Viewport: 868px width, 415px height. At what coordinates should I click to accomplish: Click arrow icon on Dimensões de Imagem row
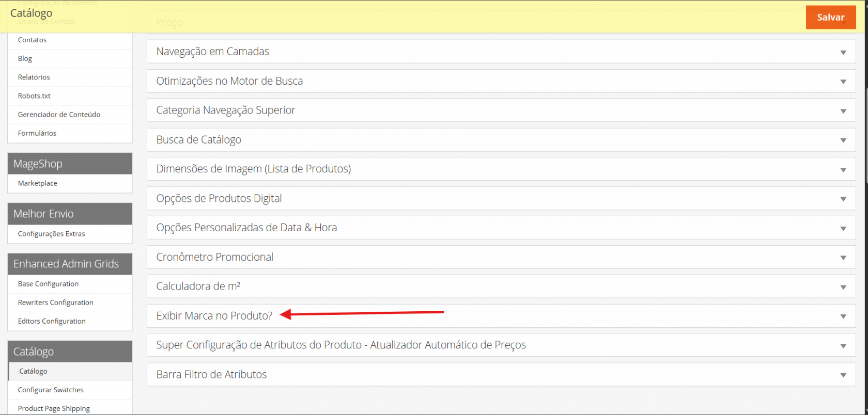tap(843, 170)
